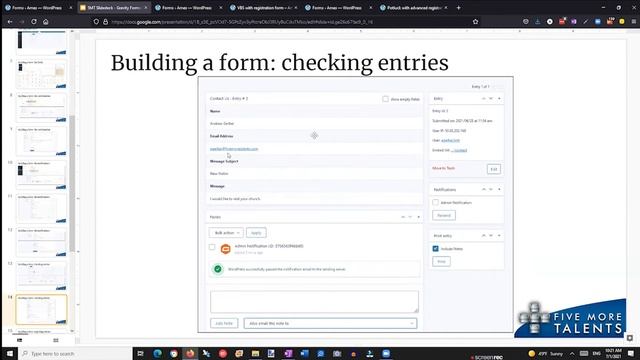The width and height of the screenshot is (640, 360).
Task: Open the Bulk action dropdown
Action: [227, 233]
